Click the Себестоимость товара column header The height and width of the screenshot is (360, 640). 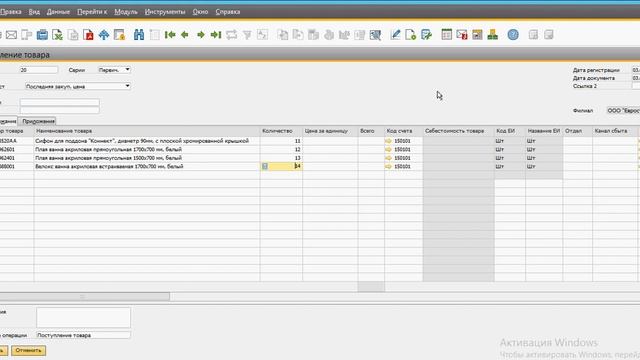coord(458,131)
